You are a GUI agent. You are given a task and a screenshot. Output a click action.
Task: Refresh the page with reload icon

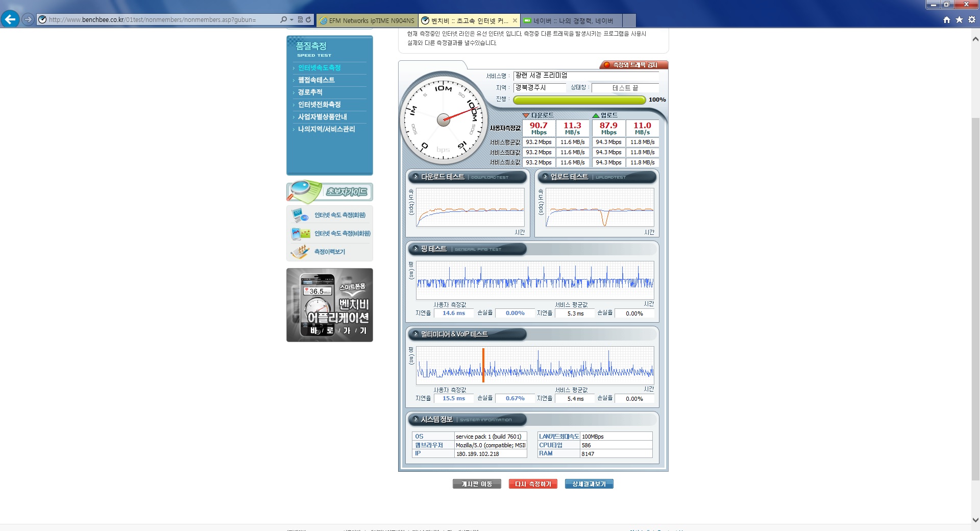coord(308,19)
